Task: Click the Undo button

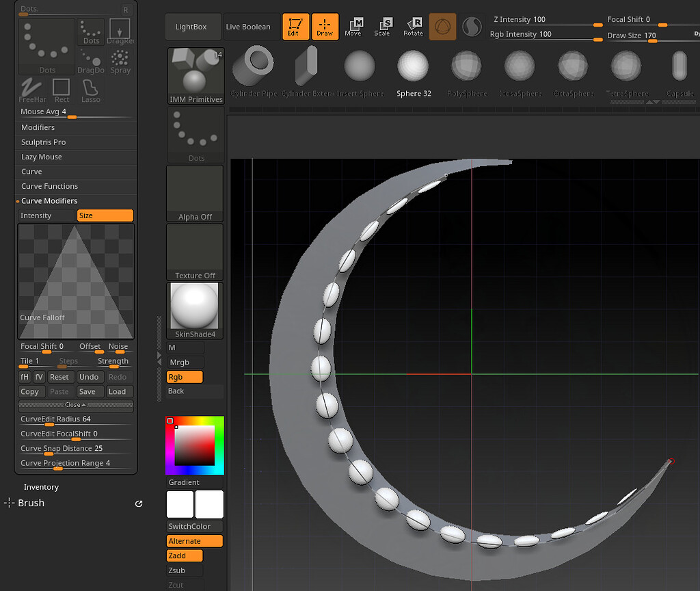Action: click(x=89, y=376)
